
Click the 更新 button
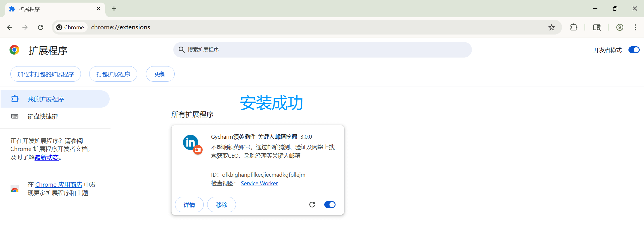tap(160, 74)
